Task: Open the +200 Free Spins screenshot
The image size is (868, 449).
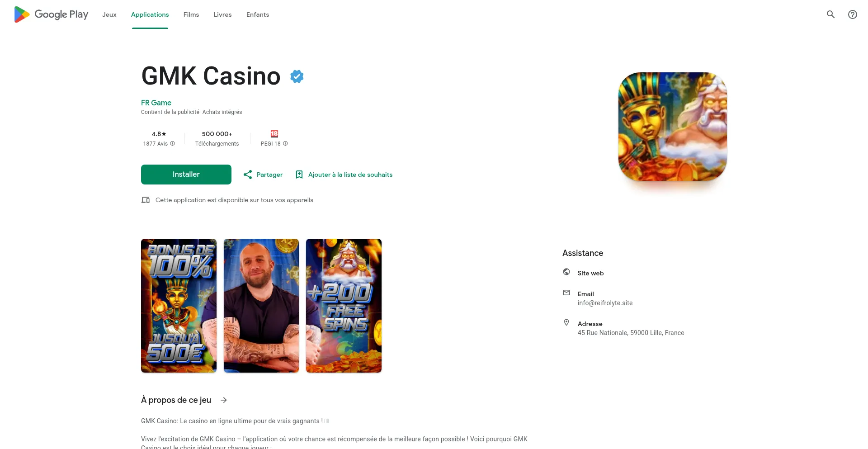Action: coord(344,306)
